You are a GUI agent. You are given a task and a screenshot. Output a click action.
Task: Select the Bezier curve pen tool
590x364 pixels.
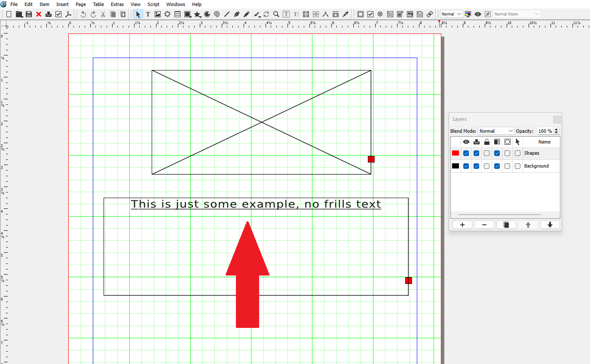pyautogui.click(x=237, y=14)
